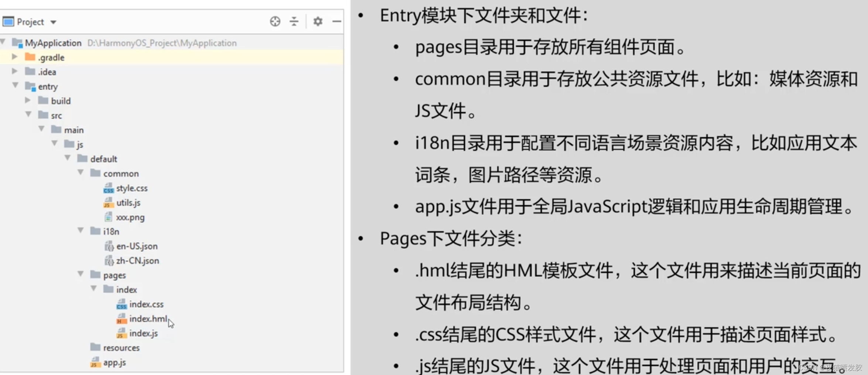The image size is (868, 375).
Task: Select the en-US.json file name
Action: tap(137, 246)
